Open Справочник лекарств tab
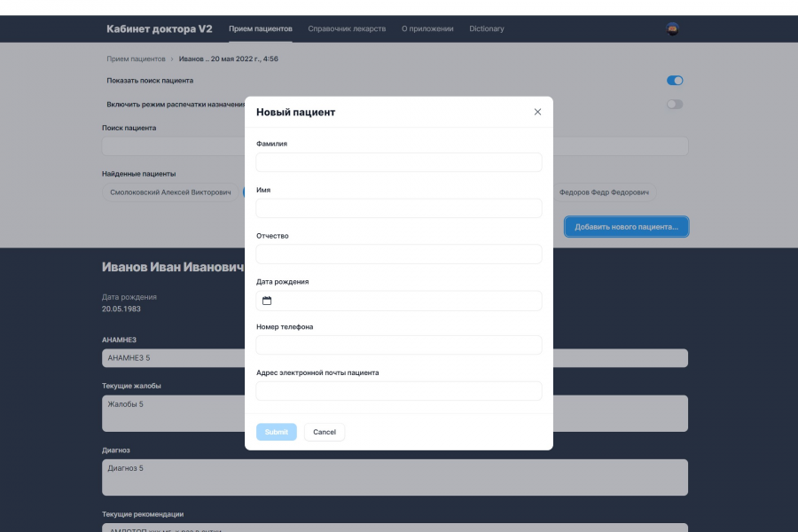Screen dimensions: 798x532 tap(347, 29)
